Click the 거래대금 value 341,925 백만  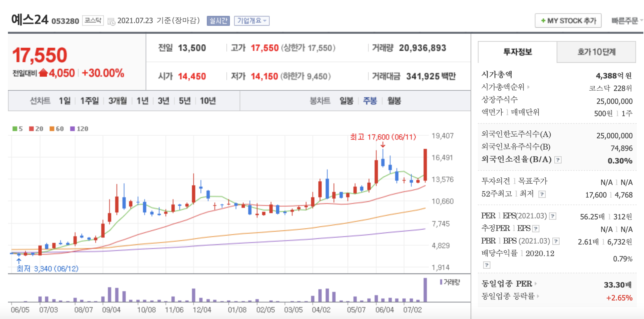431,76
